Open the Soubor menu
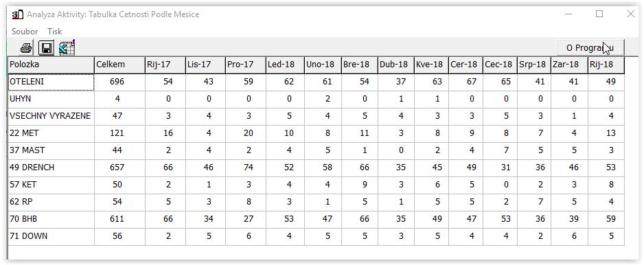The image size is (644, 265). [25, 31]
